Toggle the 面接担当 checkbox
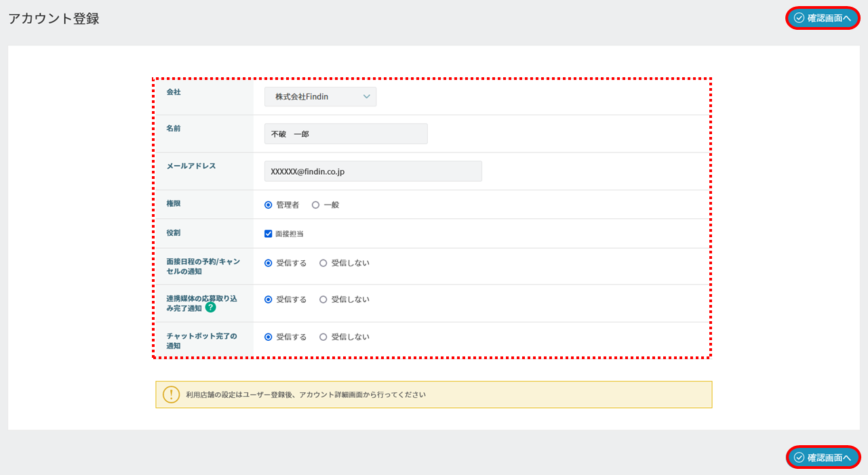Image resolution: width=868 pixels, height=475 pixels. (x=269, y=234)
